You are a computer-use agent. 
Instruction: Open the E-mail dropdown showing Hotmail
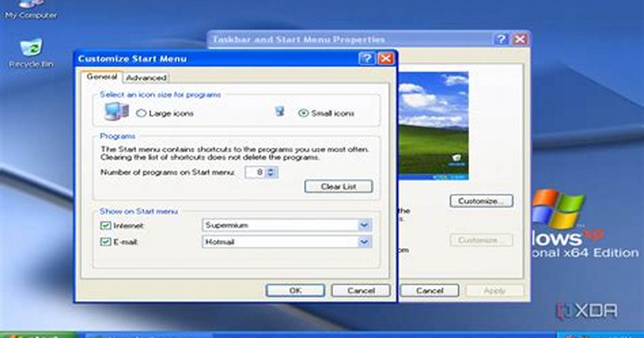click(286, 242)
